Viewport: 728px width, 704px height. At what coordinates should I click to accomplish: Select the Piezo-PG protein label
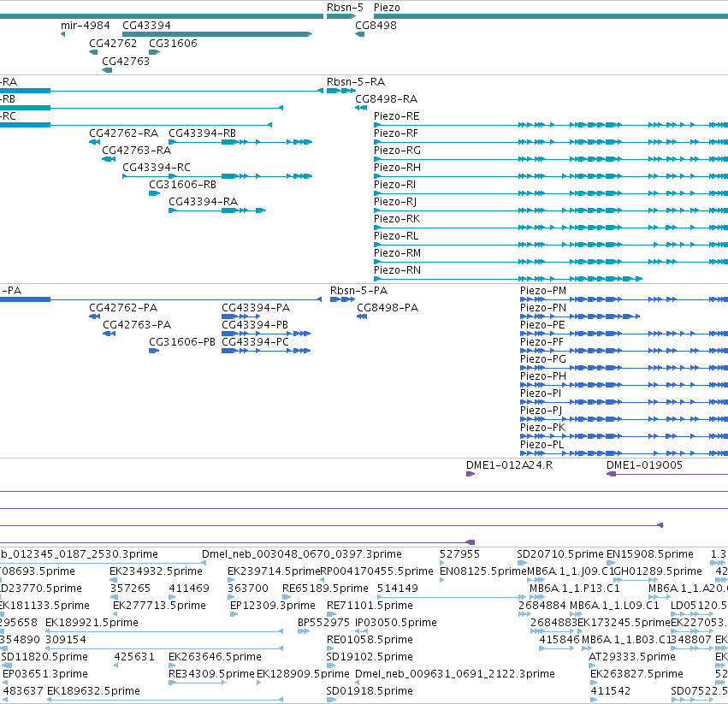click(x=542, y=359)
